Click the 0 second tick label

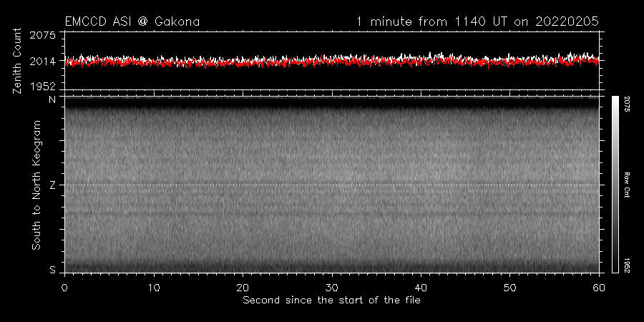(x=64, y=287)
